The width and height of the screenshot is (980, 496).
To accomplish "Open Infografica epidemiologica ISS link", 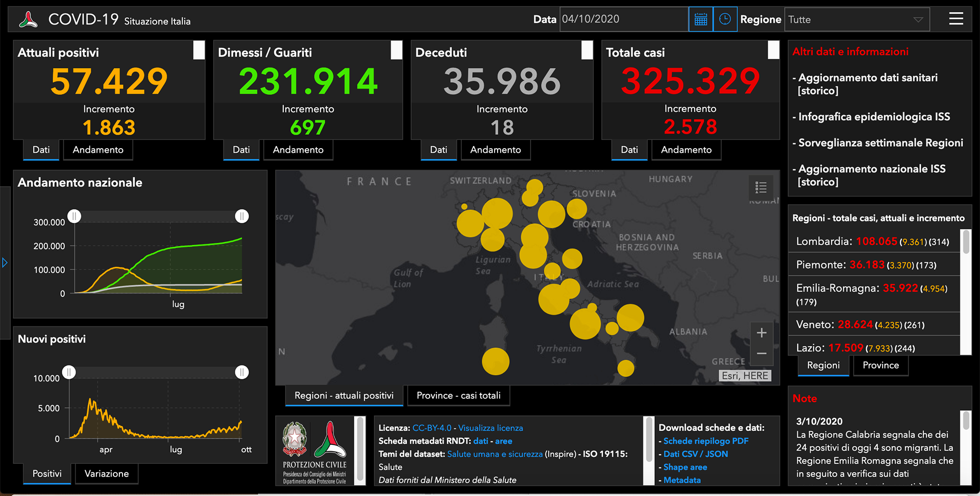I will 874,117.
